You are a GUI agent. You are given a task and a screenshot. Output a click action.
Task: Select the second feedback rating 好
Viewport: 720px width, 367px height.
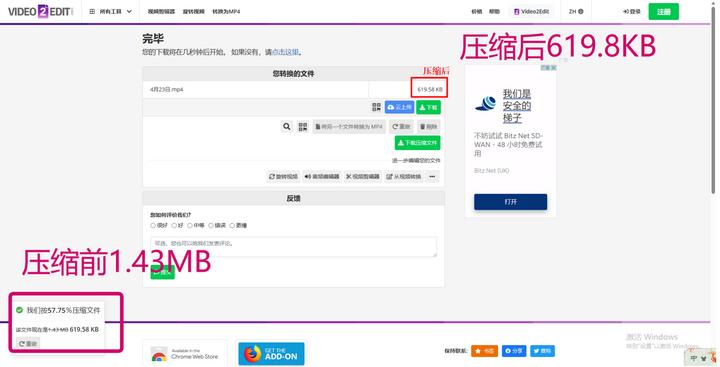(174, 226)
